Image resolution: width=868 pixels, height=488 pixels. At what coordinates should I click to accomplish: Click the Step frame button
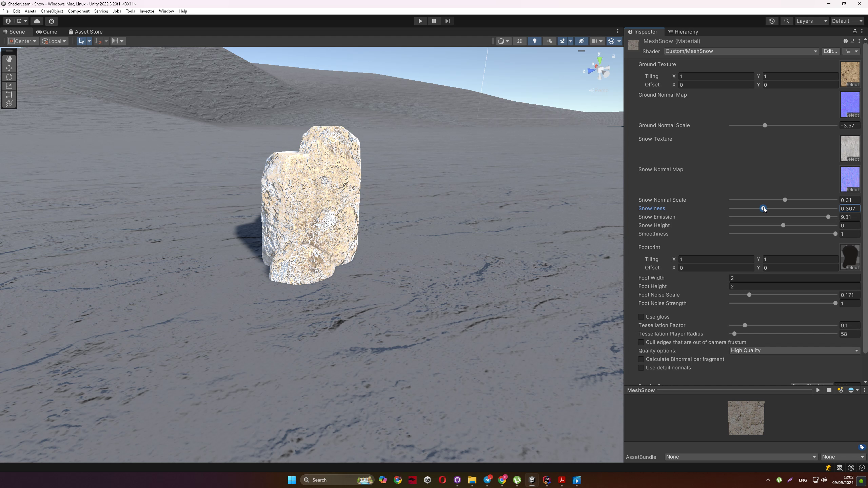[x=447, y=21]
